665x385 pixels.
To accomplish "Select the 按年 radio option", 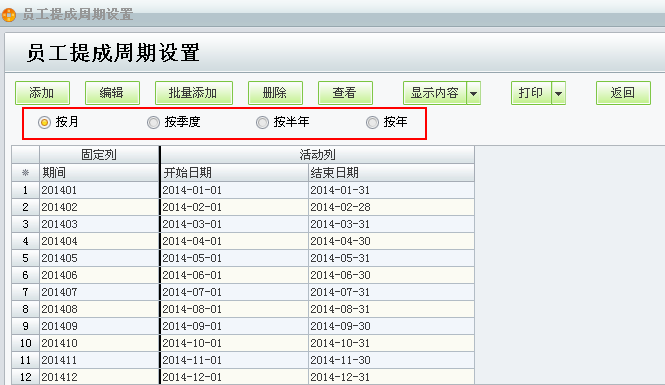I will 372,123.
